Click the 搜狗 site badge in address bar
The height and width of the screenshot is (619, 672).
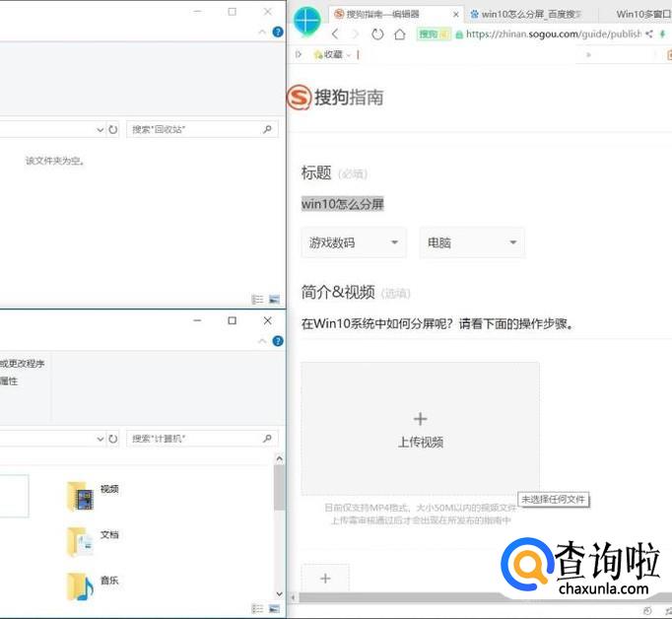434,34
